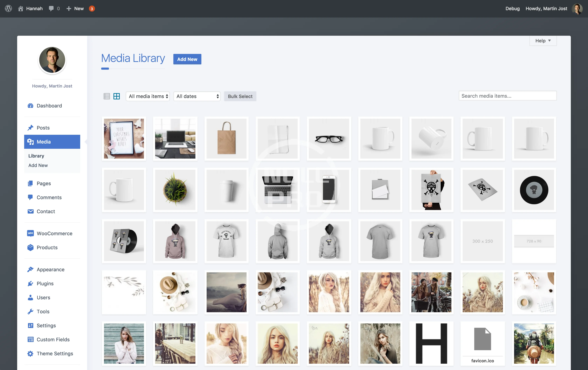This screenshot has height=370, width=588.
Task: Go to Custom Fields in sidebar
Action: tap(53, 340)
